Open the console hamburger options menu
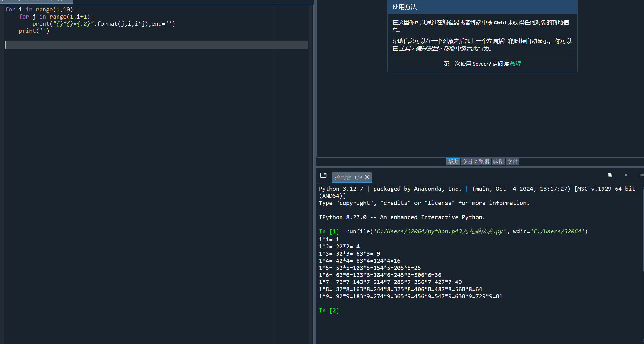This screenshot has height=344, width=644. point(642,175)
